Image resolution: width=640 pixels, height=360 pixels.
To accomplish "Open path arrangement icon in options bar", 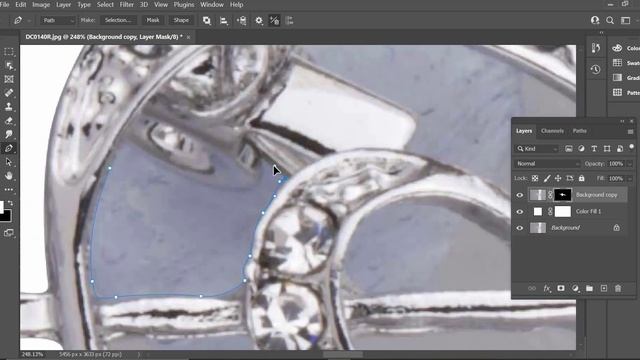I will point(241,20).
